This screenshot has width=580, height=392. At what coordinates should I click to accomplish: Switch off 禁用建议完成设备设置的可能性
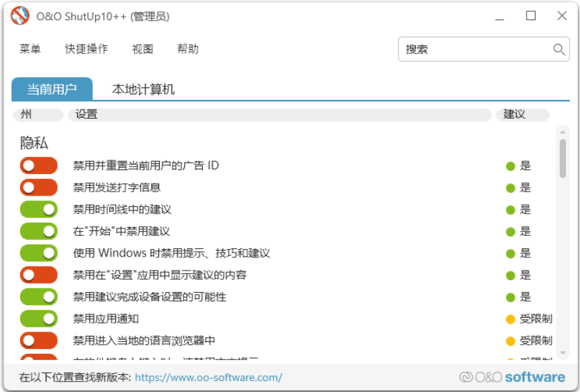pyautogui.click(x=39, y=297)
